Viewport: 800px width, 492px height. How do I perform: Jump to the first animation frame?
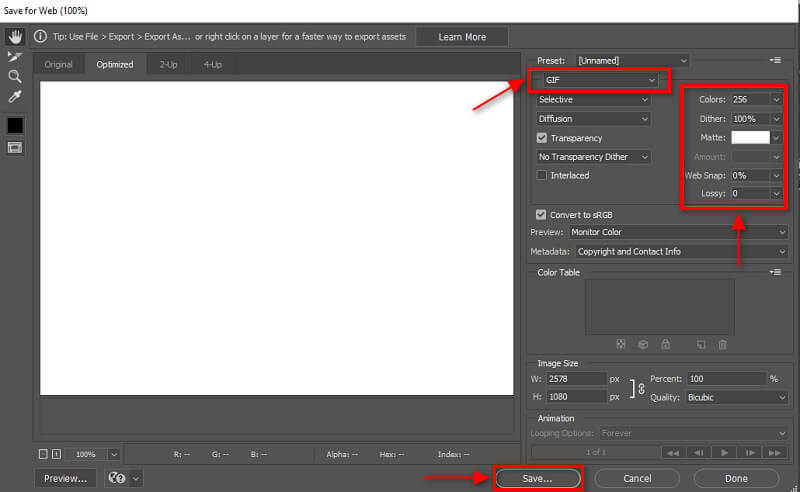pyautogui.click(x=673, y=453)
